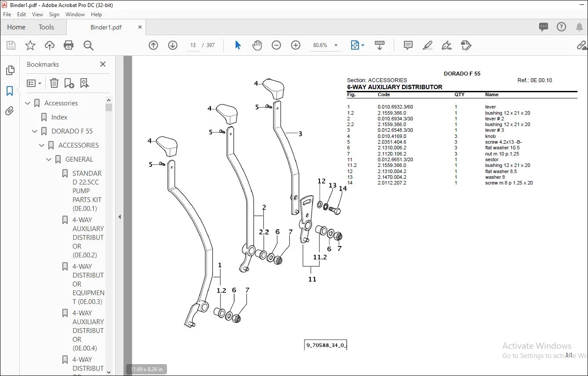The image size is (588, 376).
Task: Go to next page arrow
Action: coord(173,45)
